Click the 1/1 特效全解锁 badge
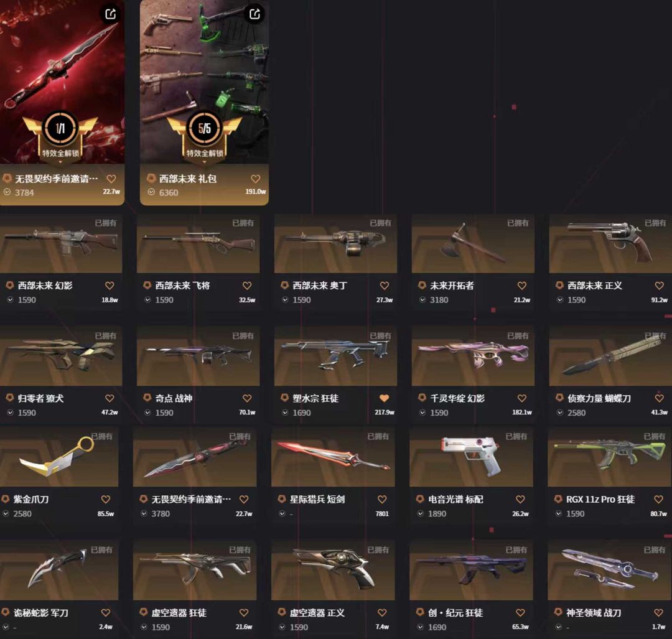The width and height of the screenshot is (672, 639). pyautogui.click(x=60, y=135)
